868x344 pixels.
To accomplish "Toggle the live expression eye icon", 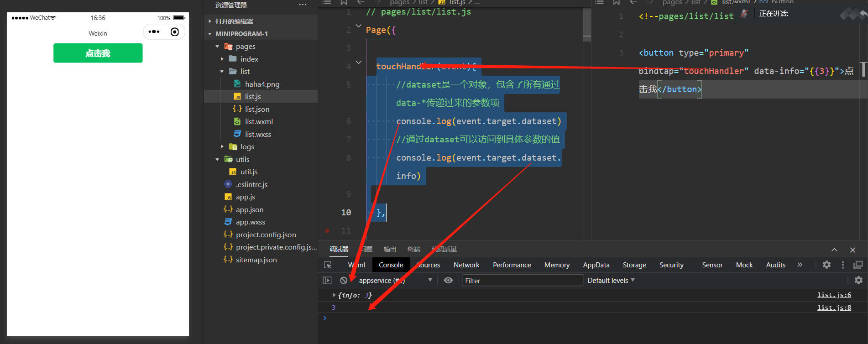I will (448, 280).
